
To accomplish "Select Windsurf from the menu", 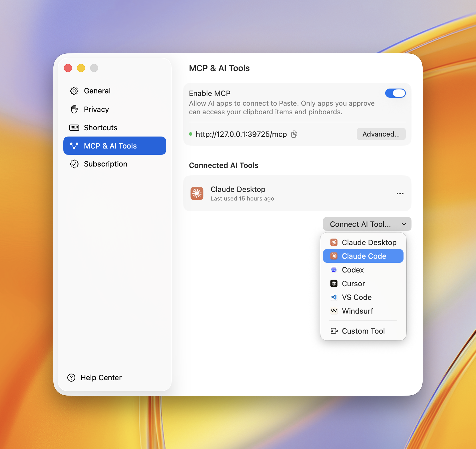I will tap(363, 311).
